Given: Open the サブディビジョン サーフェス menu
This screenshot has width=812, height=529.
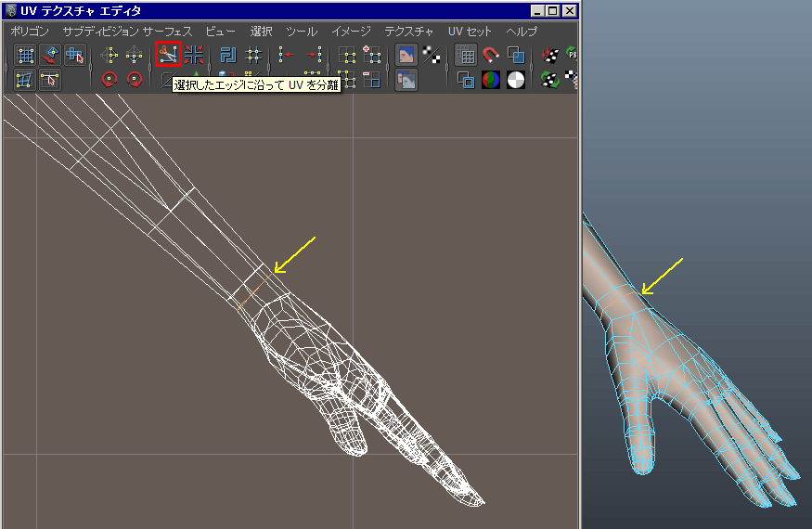Looking at the screenshot, I should tap(127, 32).
